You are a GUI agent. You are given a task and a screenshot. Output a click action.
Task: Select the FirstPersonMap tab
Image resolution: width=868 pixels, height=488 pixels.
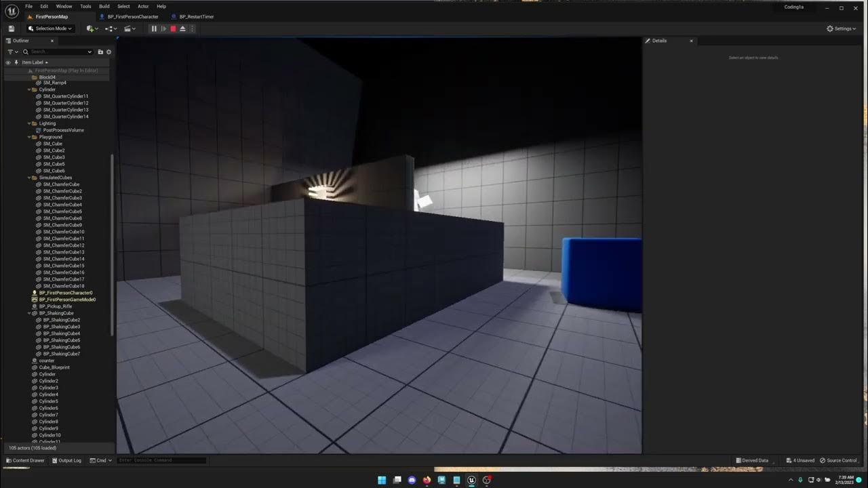coord(52,16)
